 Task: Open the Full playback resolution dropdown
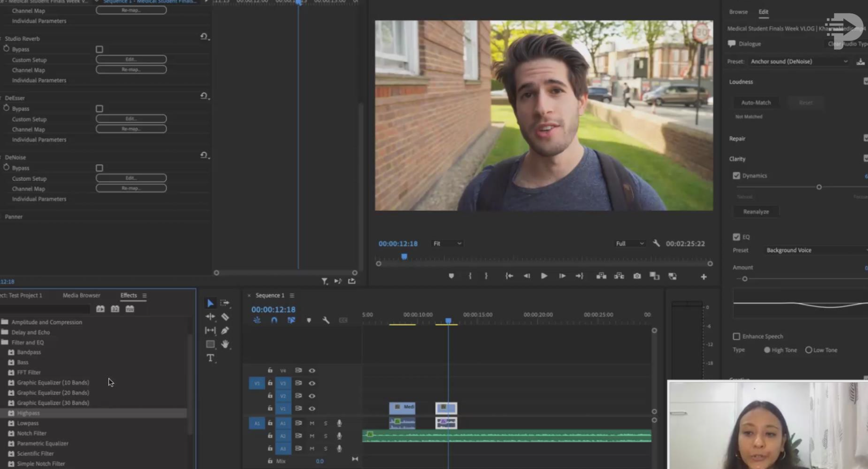(x=630, y=244)
